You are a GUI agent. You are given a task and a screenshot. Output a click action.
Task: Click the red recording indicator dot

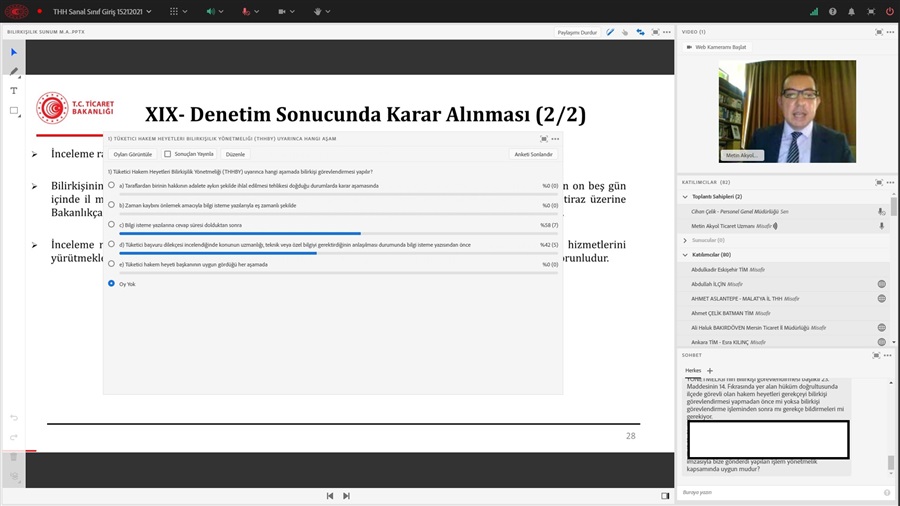click(40, 11)
